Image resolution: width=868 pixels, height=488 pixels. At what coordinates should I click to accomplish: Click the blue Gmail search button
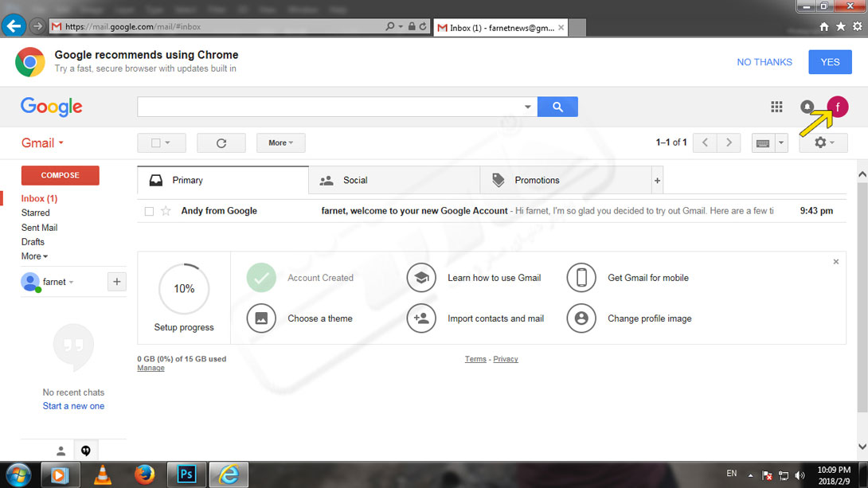557,107
